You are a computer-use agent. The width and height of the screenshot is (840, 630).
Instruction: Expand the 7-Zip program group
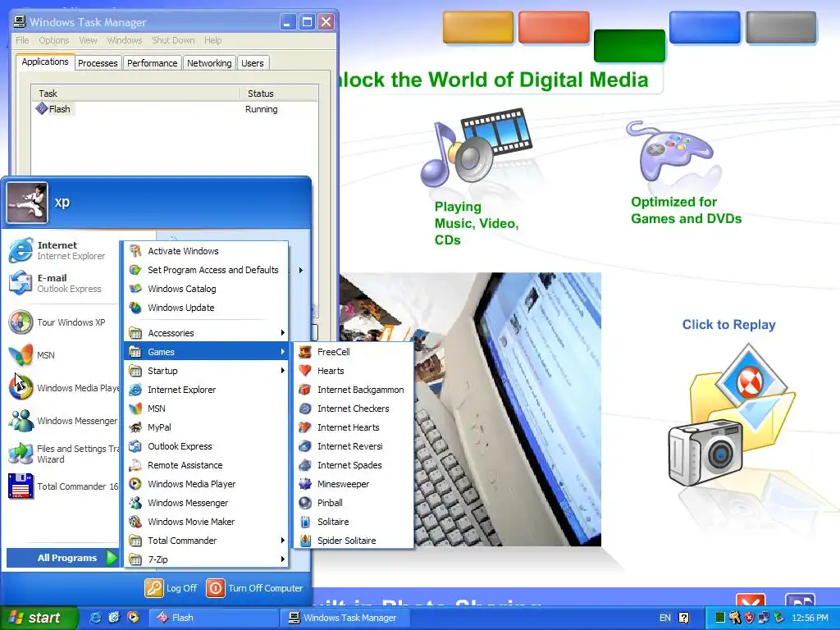click(x=206, y=559)
